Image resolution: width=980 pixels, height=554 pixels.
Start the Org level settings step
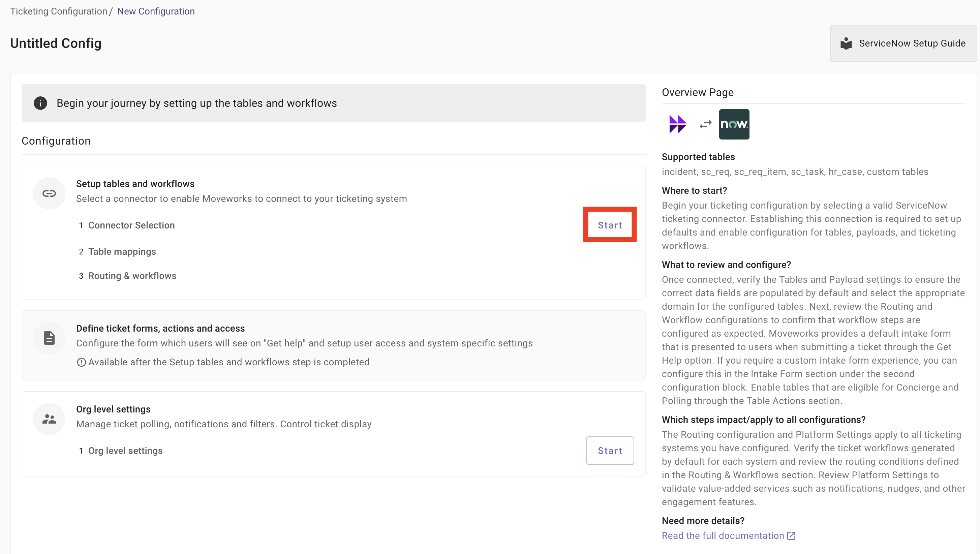coord(609,451)
